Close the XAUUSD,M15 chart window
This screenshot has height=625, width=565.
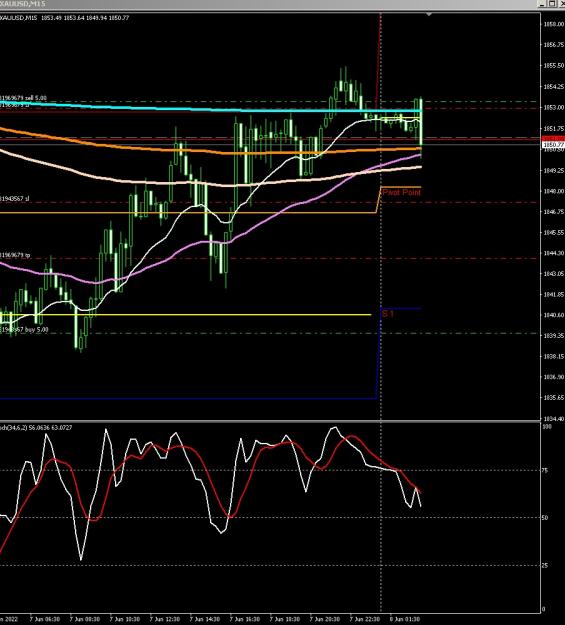[561, 4]
